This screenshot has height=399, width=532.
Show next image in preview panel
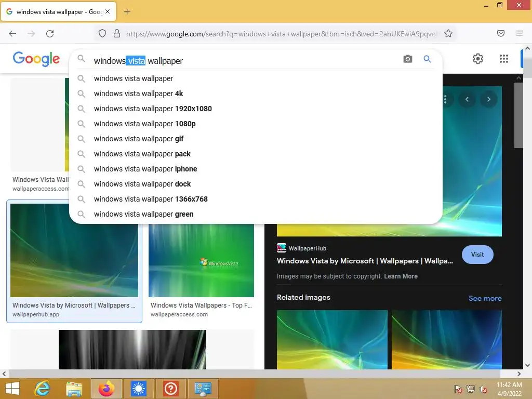click(488, 99)
